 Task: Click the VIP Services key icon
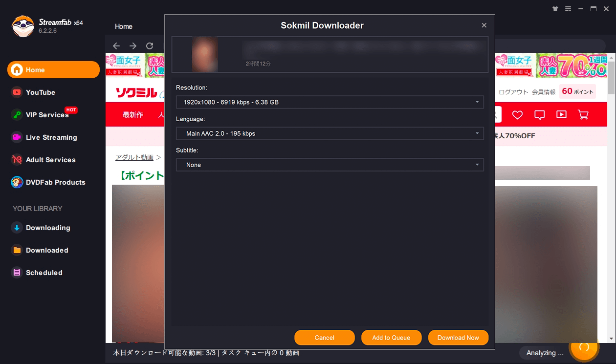coord(17,115)
